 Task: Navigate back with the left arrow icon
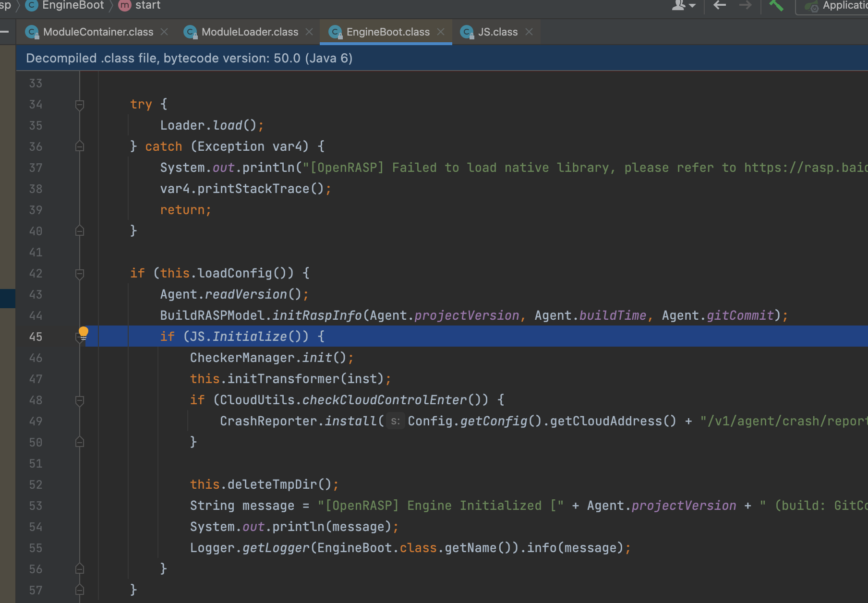[719, 6]
